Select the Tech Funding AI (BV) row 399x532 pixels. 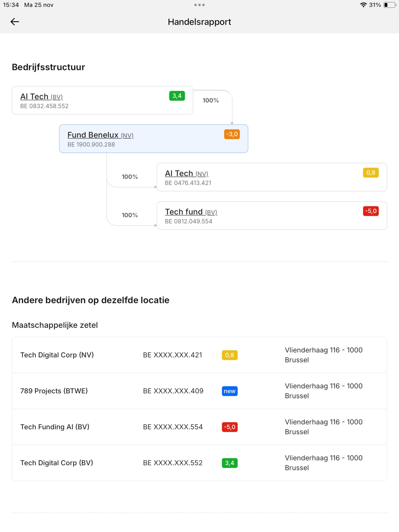coord(199,427)
